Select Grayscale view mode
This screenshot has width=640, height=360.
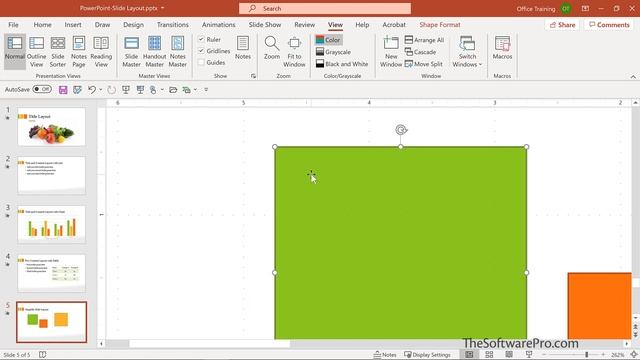333,52
